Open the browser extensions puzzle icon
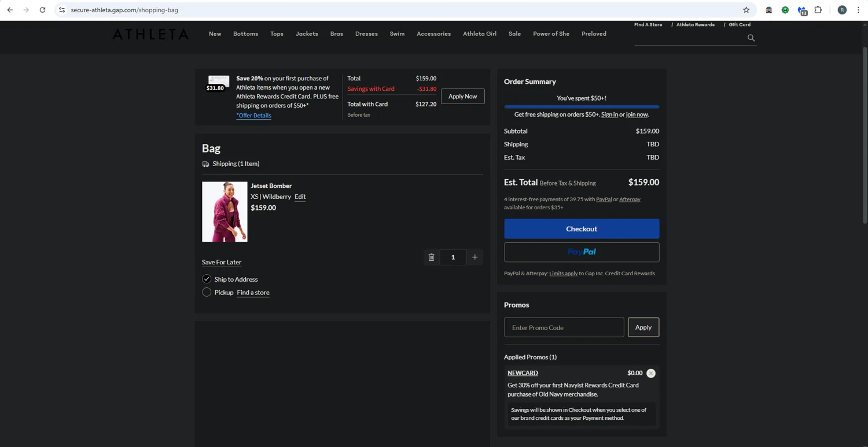The height and width of the screenshot is (447, 868). [x=818, y=10]
